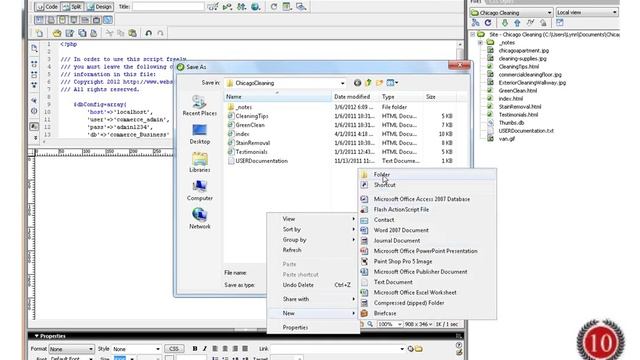
Task: Click Network in Save As sidebar
Action: (x=200, y=219)
